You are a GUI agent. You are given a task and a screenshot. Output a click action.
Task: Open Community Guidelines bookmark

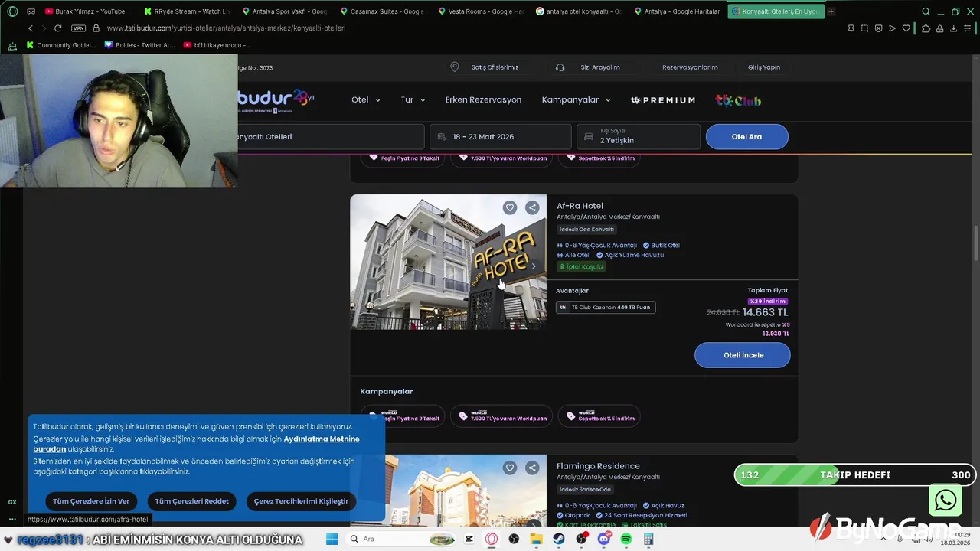61,45
